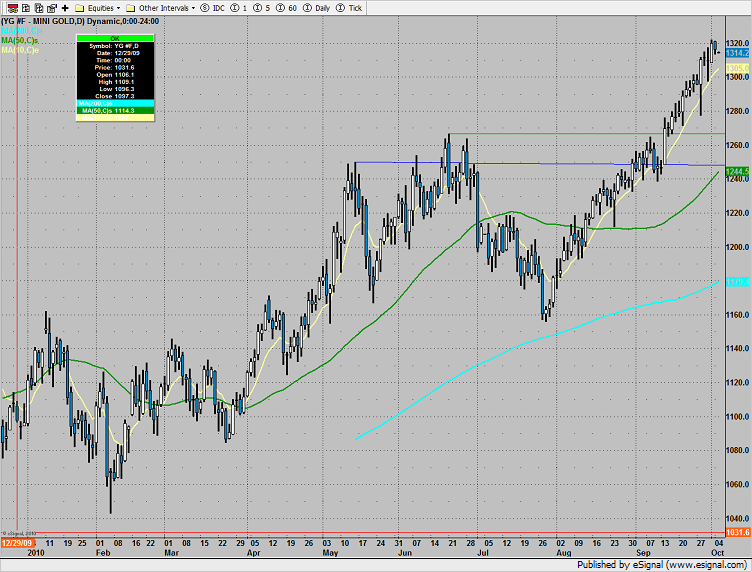Click the Price 1031.6 row in cursor window
The width and height of the screenshot is (752, 572).
pos(115,68)
